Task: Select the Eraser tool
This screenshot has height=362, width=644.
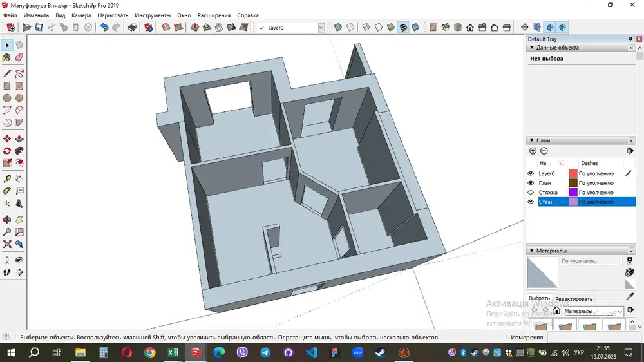Action: pos(19,57)
